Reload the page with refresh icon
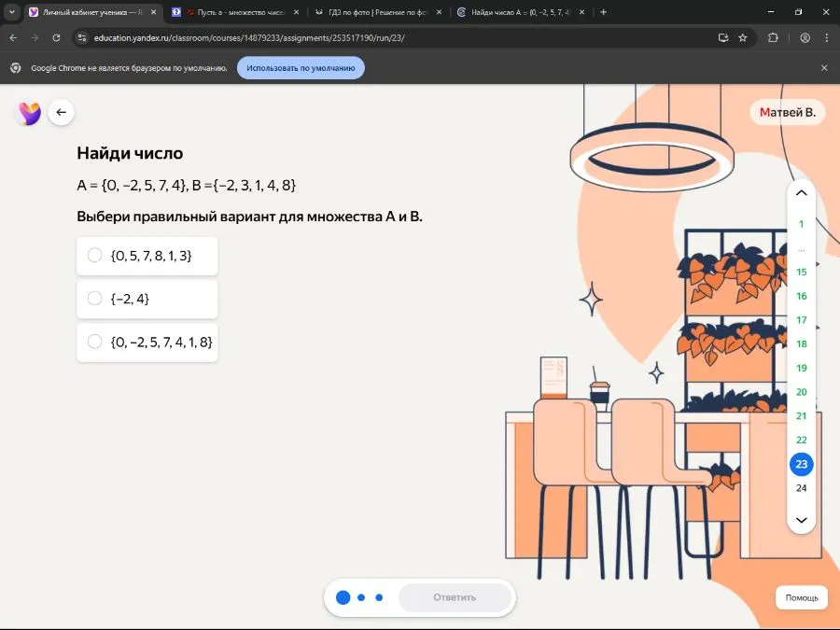The width and height of the screenshot is (840, 630). click(56, 38)
